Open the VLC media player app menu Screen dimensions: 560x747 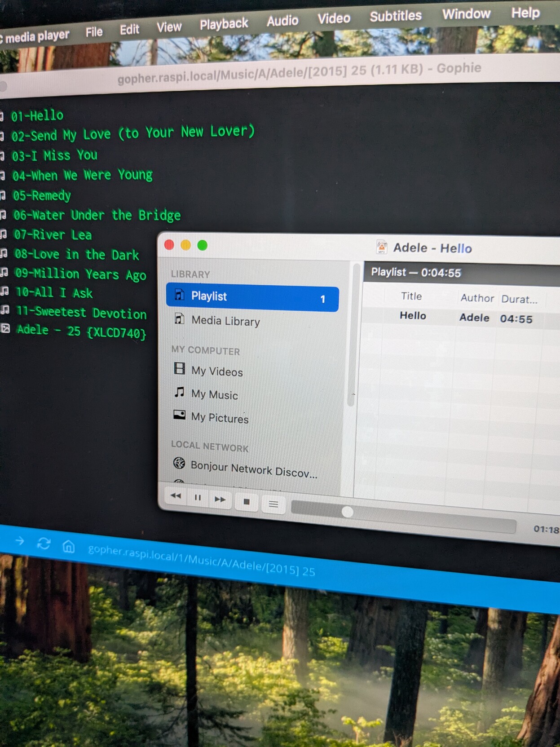pos(35,36)
